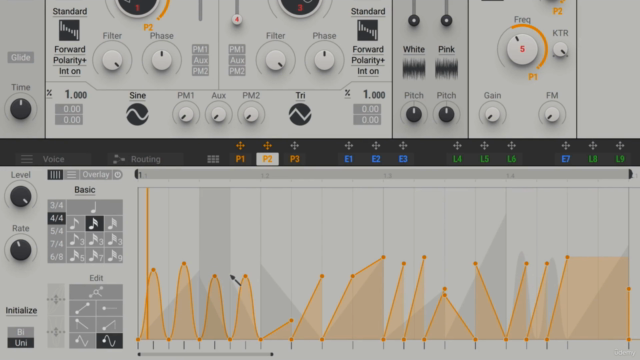Select the 5/4 time signature
The height and width of the screenshot is (360, 640).
coord(56,231)
